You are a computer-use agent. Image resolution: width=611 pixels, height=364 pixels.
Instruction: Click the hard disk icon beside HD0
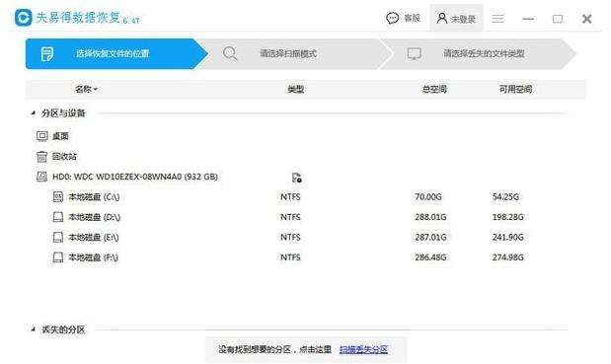click(41, 177)
